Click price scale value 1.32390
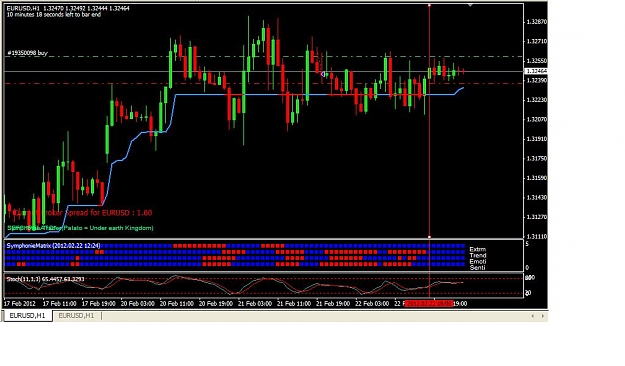 [537, 81]
